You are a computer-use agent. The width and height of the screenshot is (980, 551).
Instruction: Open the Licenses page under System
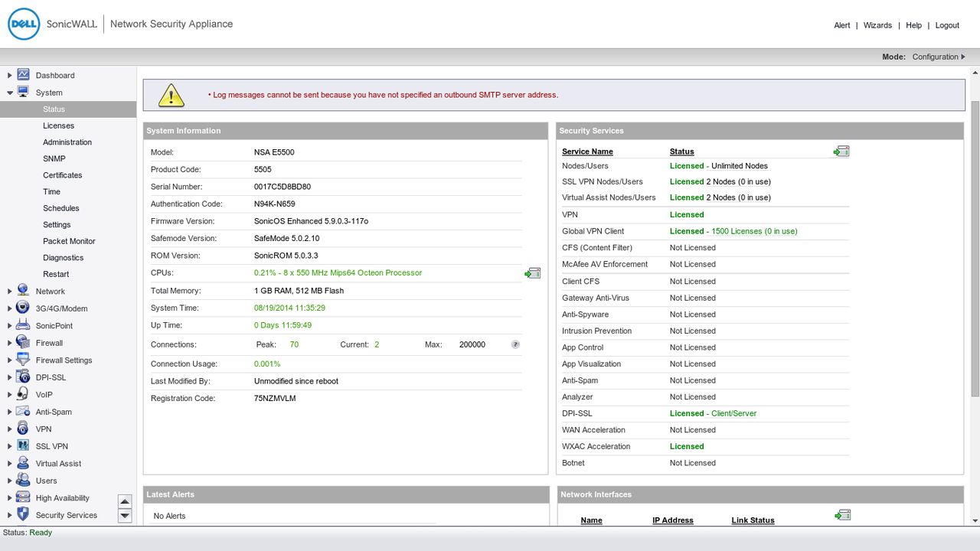click(59, 126)
